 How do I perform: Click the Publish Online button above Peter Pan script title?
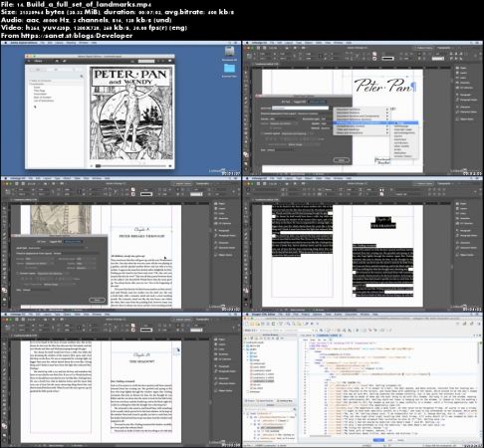pos(424,48)
